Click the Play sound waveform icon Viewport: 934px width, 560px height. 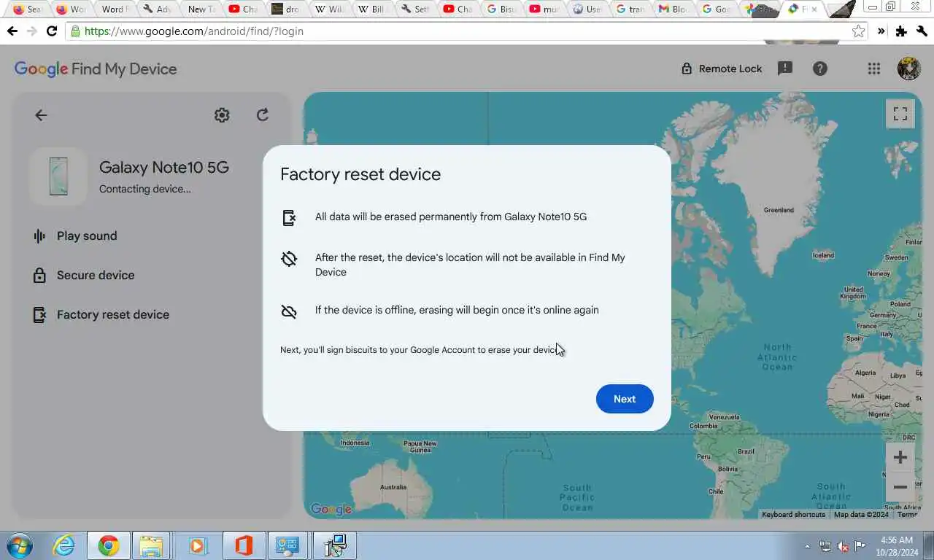click(x=39, y=236)
